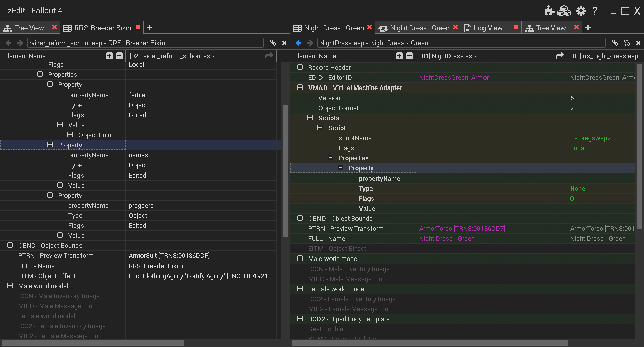Close the right pane Tree View tab
The height and width of the screenshot is (347, 644).
coord(576,27)
